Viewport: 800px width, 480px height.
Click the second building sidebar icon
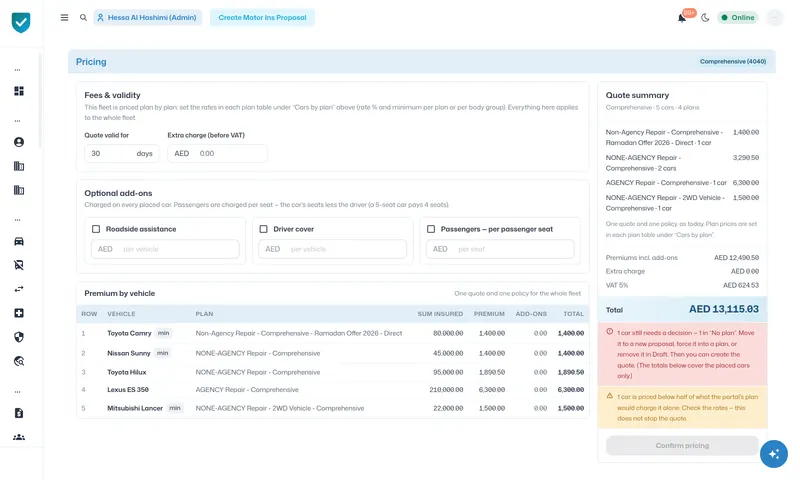coord(19,190)
